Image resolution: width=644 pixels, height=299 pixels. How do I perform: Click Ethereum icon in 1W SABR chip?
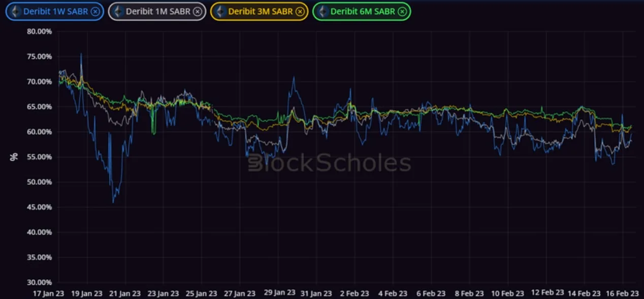(x=16, y=11)
